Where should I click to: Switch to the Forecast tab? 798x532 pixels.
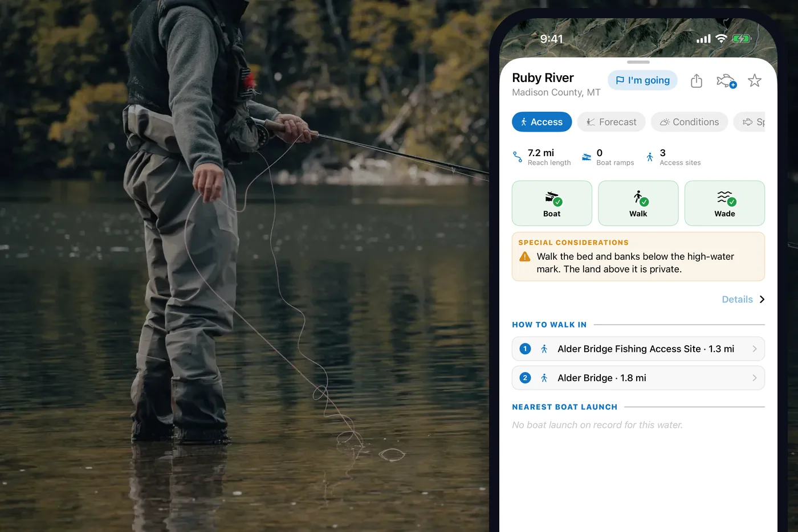click(x=611, y=122)
